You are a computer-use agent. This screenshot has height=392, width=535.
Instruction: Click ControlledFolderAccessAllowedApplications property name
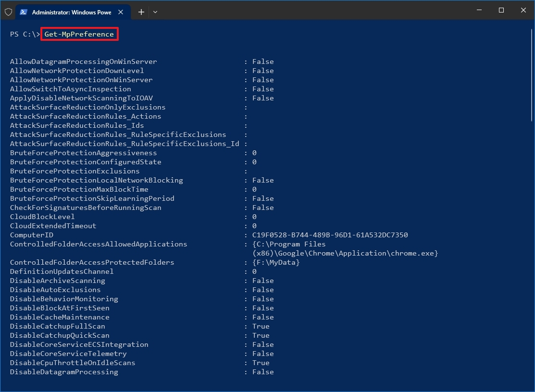click(98, 244)
